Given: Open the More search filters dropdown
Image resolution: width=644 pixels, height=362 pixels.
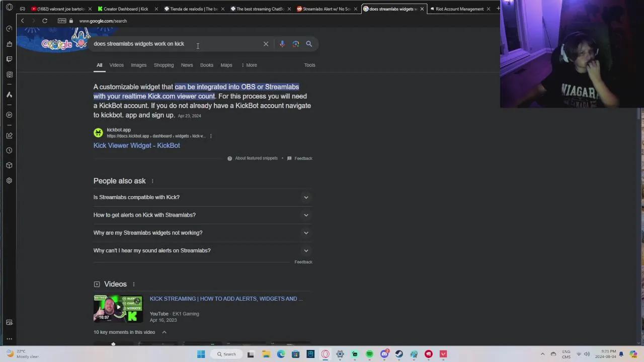Looking at the screenshot, I should (249, 65).
